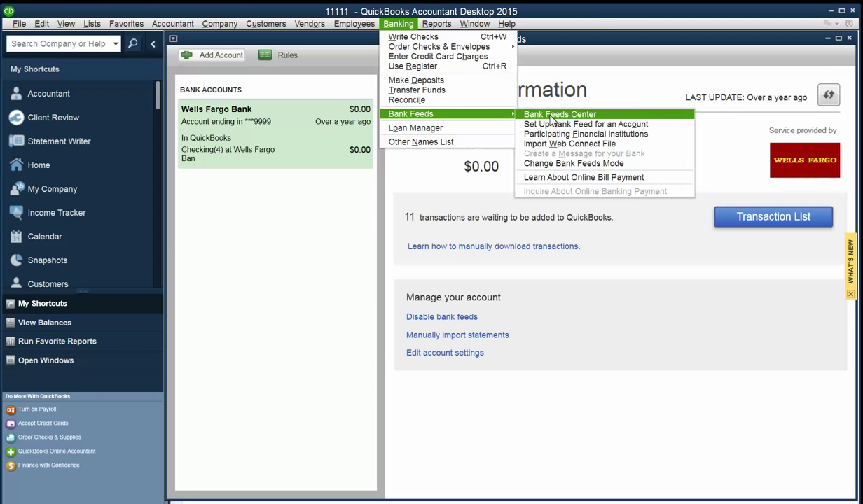Choose Other Names List menu item
Screen dimensions: 863x504
[448, 142]
